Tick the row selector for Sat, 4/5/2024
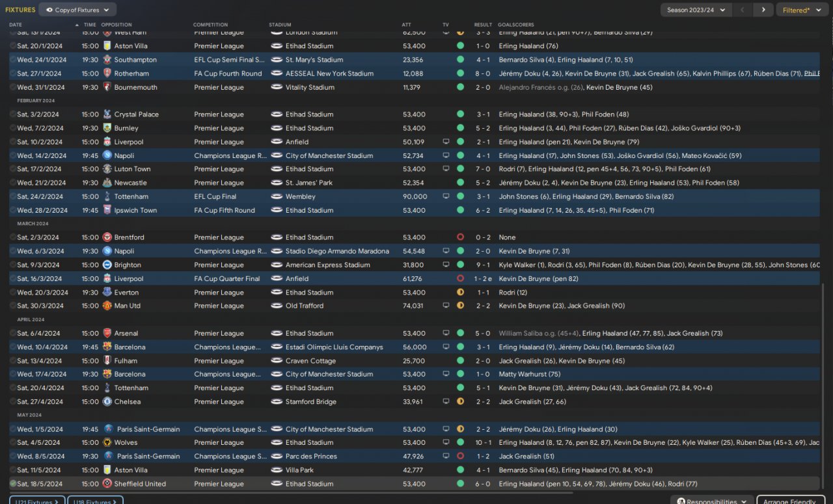This screenshot has height=504, width=833. (13, 442)
